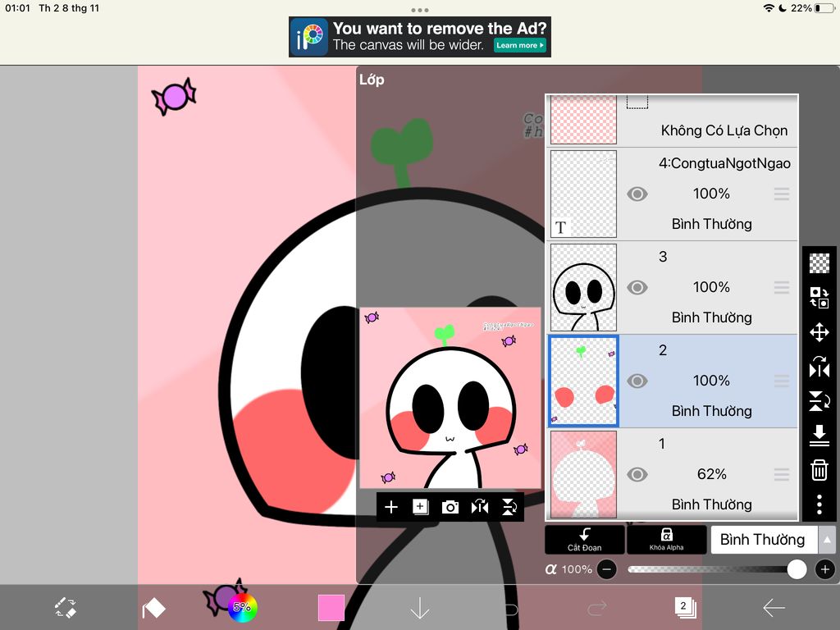Screen dimensions: 840x630
Task: Tap the dashed selection box icon
Action: (637, 103)
